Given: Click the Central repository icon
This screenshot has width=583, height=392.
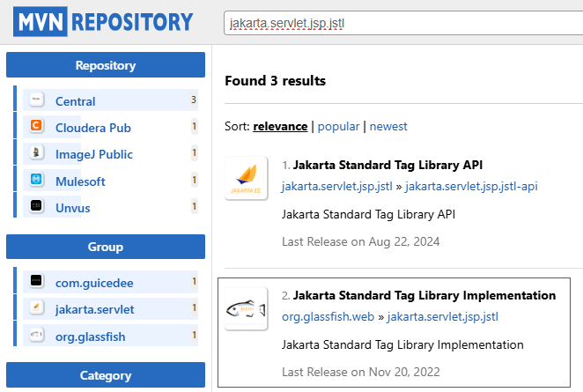Looking at the screenshot, I should click(36, 100).
